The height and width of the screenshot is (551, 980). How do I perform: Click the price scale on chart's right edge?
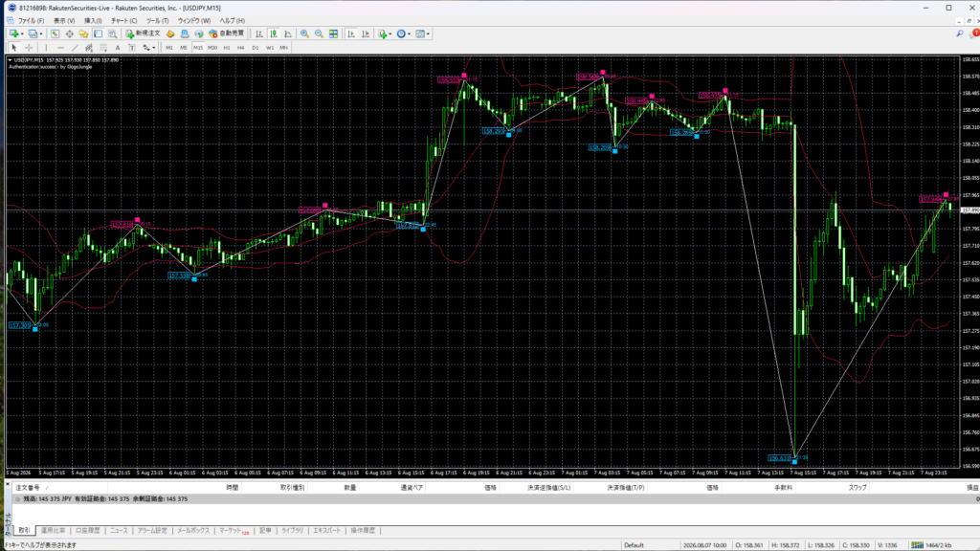point(969,261)
